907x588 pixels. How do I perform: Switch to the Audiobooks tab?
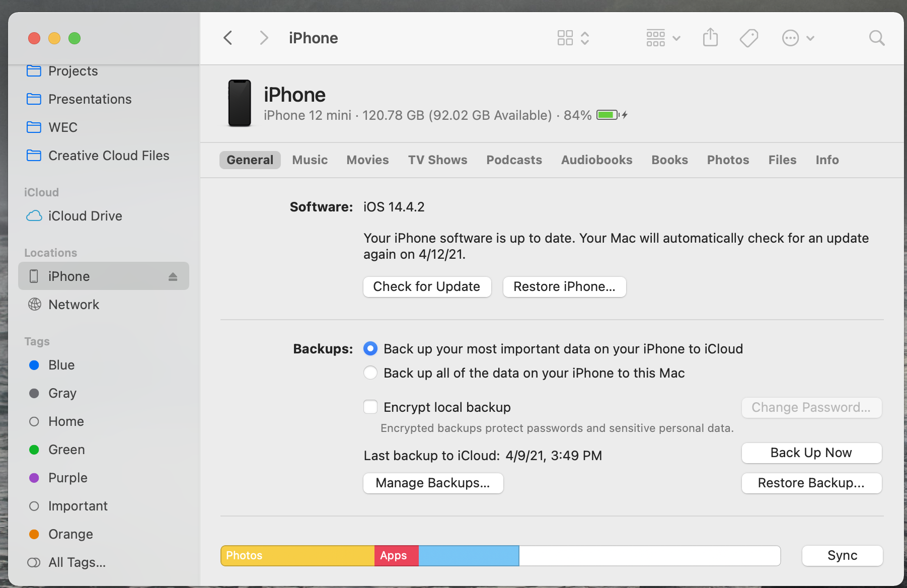point(597,160)
